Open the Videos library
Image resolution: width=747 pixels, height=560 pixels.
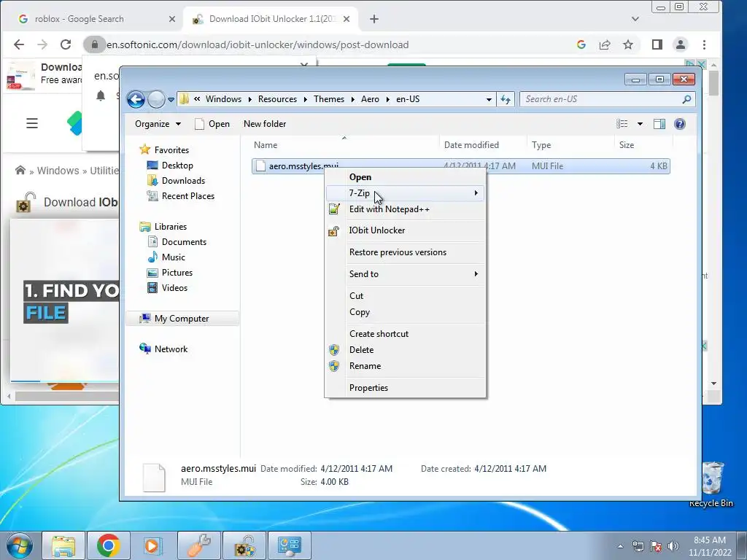174,288
